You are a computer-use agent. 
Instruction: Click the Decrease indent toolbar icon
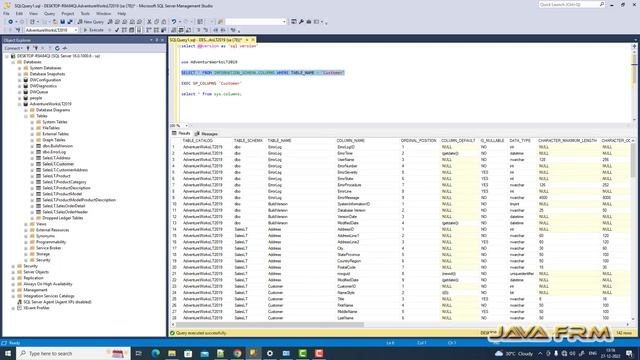tap(216, 30)
